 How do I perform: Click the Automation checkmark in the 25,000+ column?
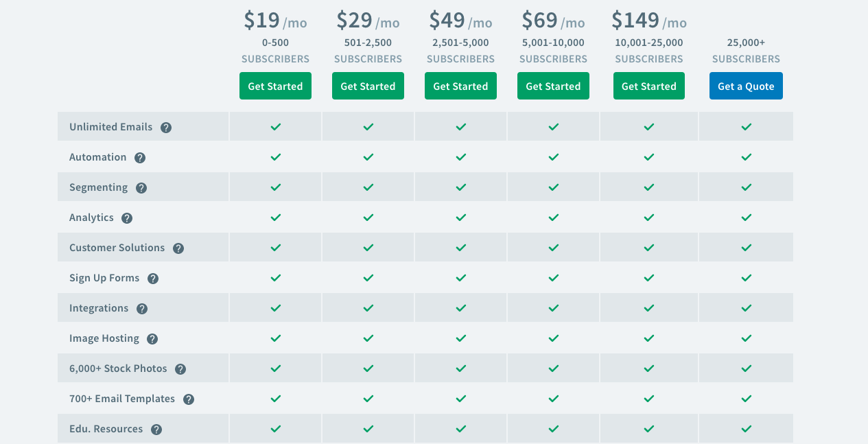tap(747, 157)
